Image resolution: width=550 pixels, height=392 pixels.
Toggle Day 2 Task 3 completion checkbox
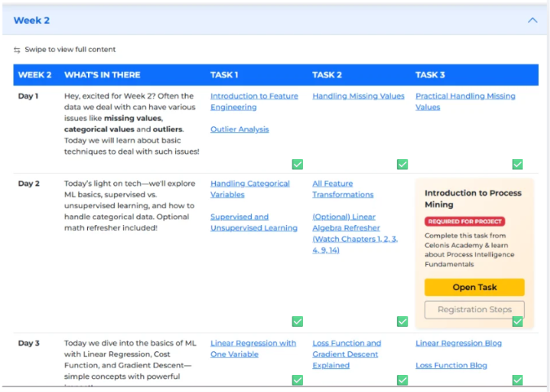pyautogui.click(x=517, y=321)
